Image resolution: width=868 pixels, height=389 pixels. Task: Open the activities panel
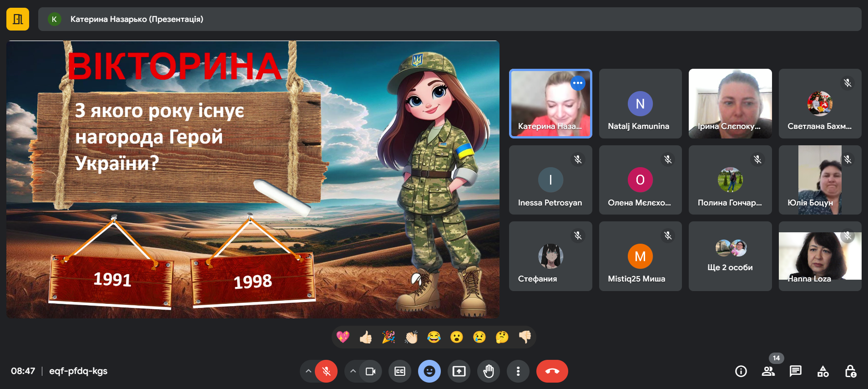point(823,371)
